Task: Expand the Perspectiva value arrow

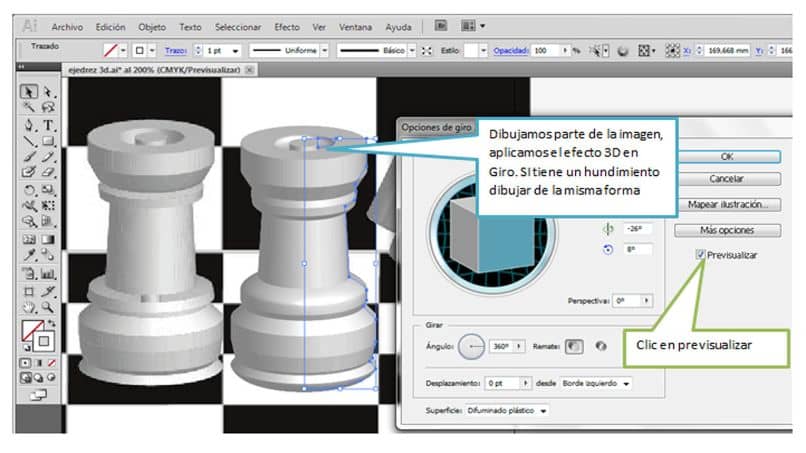Action: pyautogui.click(x=648, y=300)
